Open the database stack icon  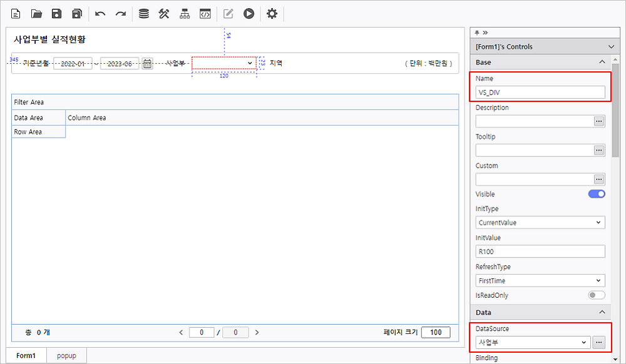click(x=144, y=13)
